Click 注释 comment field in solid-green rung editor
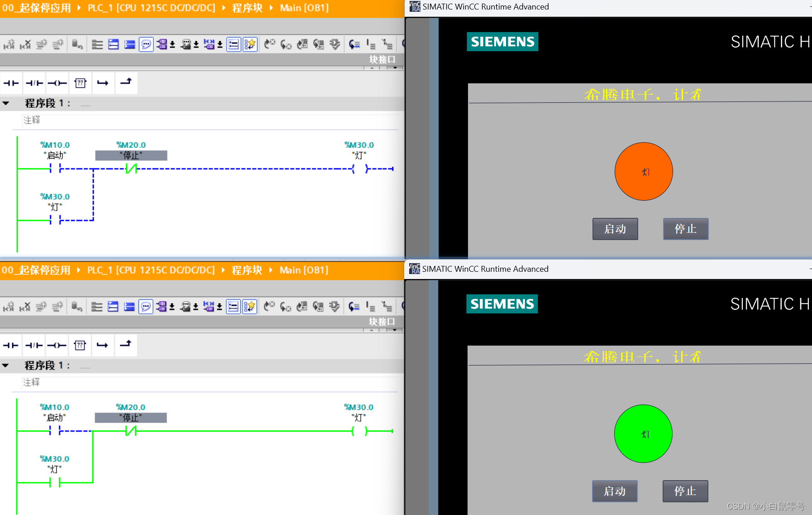Screen dimensions: 812x515 pyautogui.click(x=210, y=382)
